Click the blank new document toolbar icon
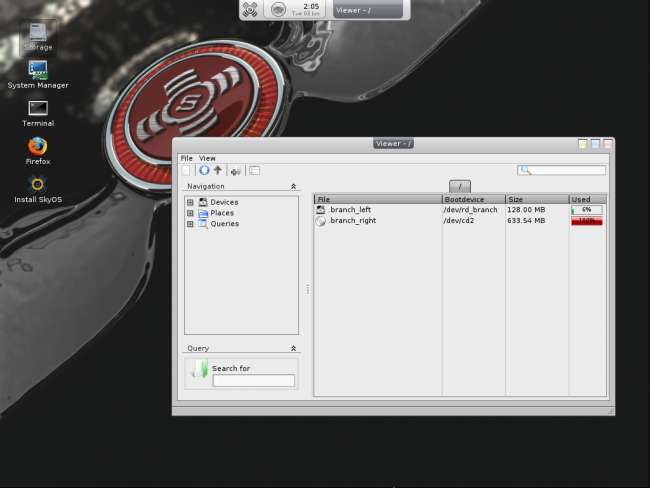The height and width of the screenshot is (488, 650). (187, 171)
